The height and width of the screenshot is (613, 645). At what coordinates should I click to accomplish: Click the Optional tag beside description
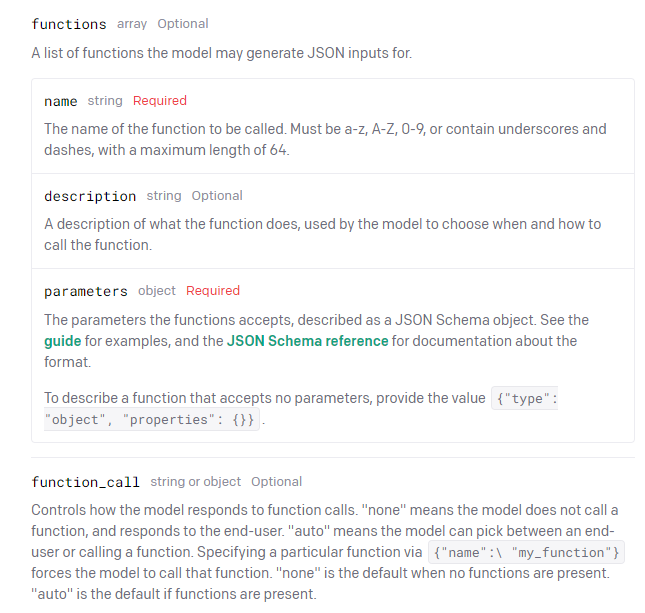[x=217, y=196]
